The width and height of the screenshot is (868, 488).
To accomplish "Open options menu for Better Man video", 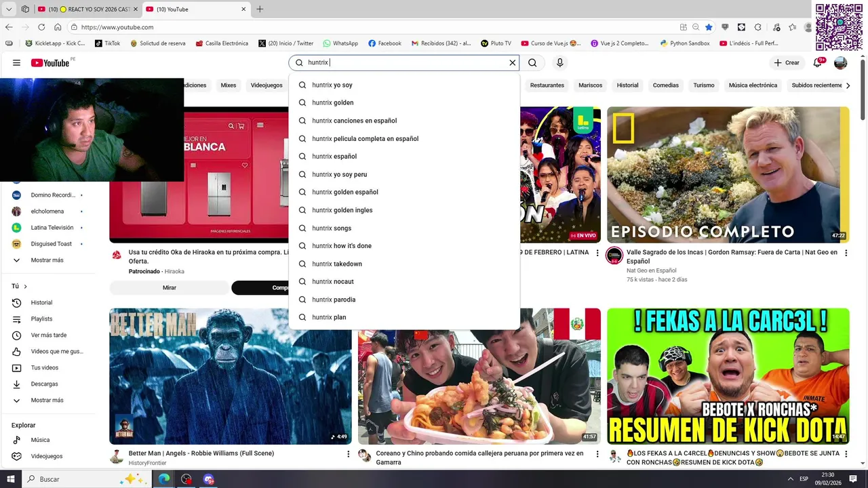I will click(x=349, y=454).
